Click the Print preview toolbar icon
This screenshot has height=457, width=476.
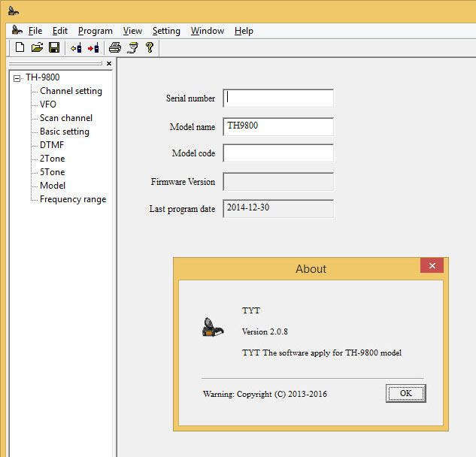tap(132, 47)
